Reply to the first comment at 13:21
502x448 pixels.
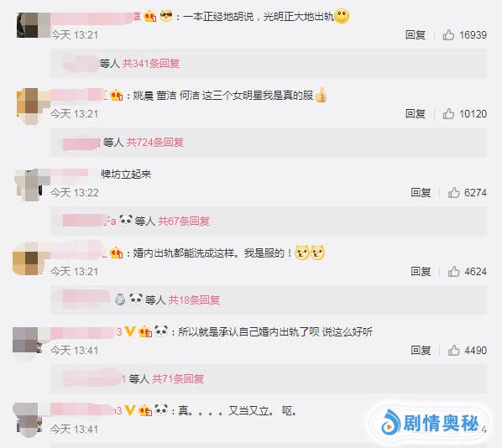pos(416,34)
